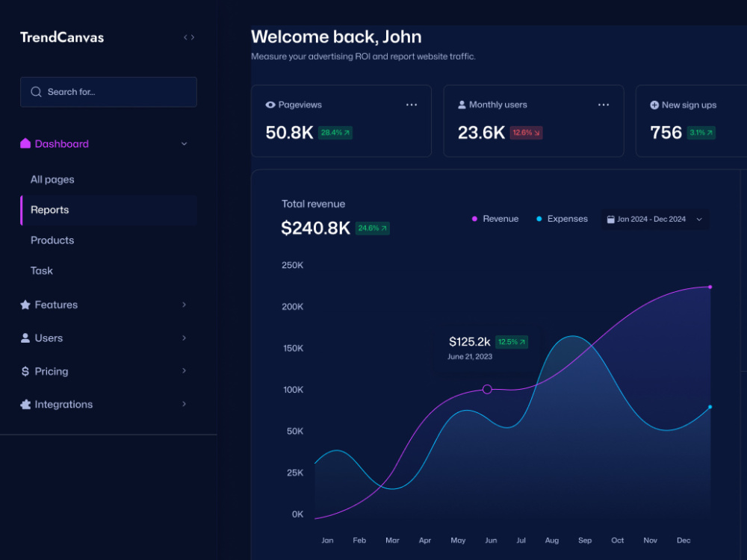Click the Welcome back, John heading
The image size is (747, 560).
(x=336, y=37)
